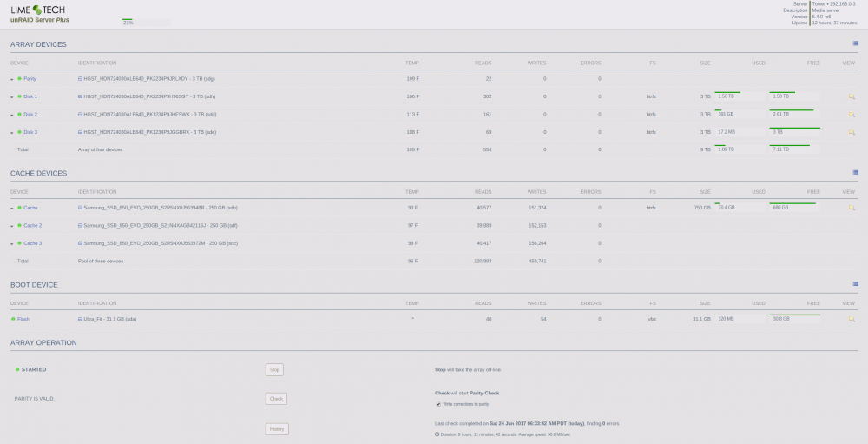The image size is (868, 444).
Task: Click the clock icon beside Duration
Action: [437, 434]
